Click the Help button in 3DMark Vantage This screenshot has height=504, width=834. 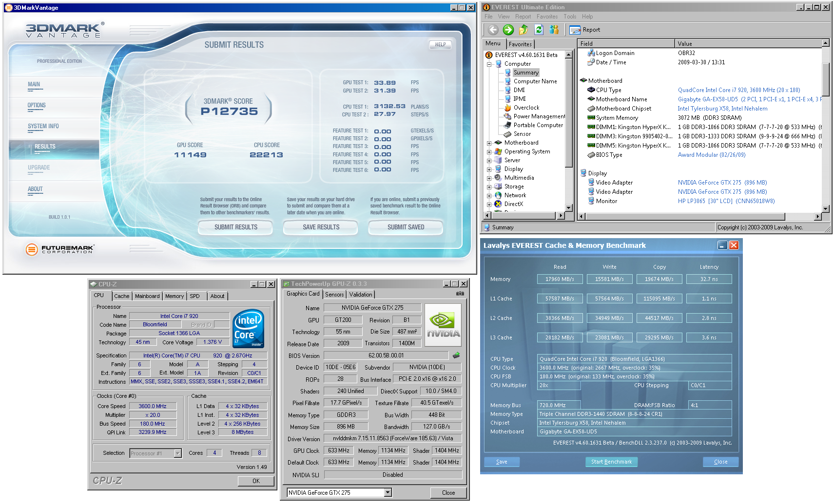tap(440, 44)
